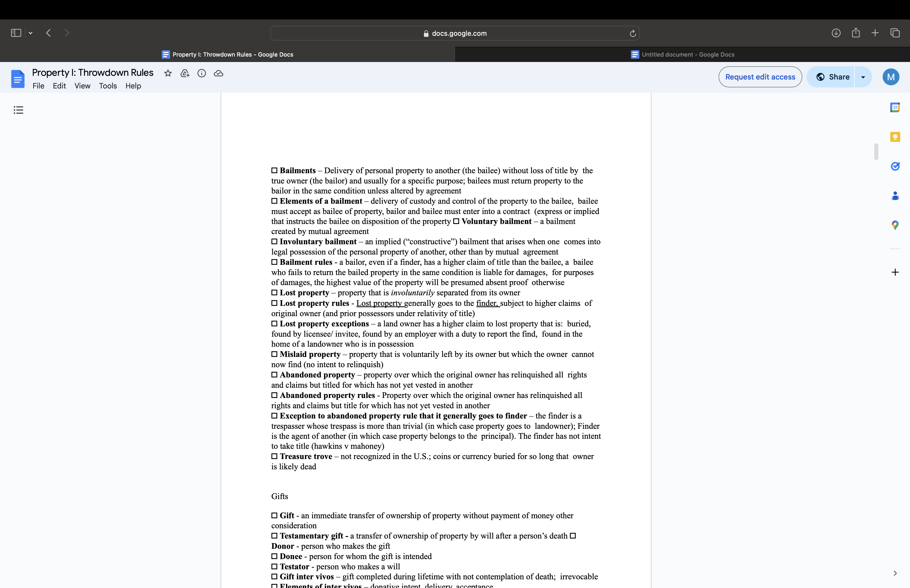Open Google Calendar in the side panel
Image resolution: width=910 pixels, height=588 pixels.
point(896,107)
